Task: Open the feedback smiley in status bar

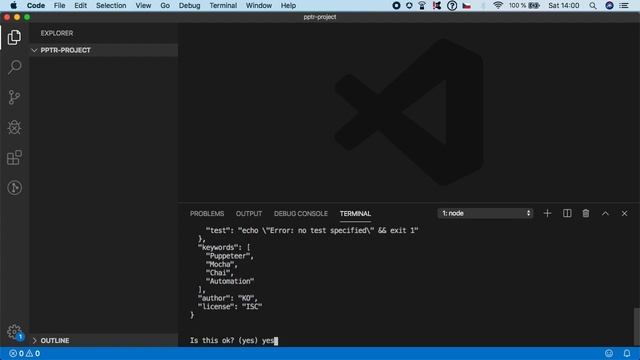Action: pos(609,353)
